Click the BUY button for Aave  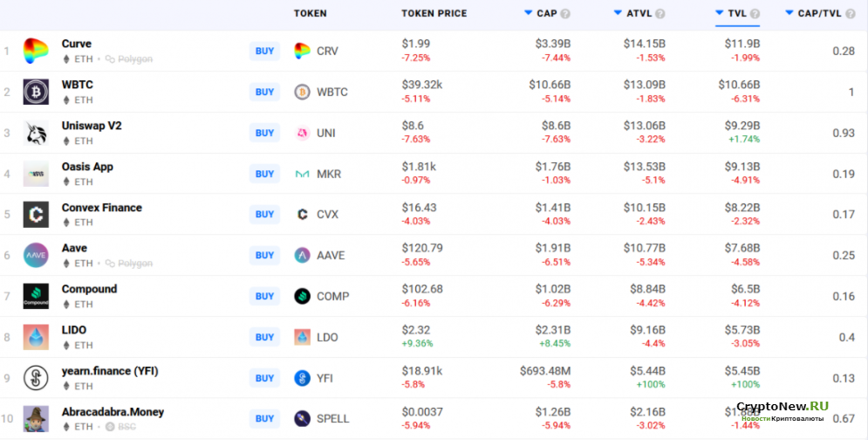point(264,256)
